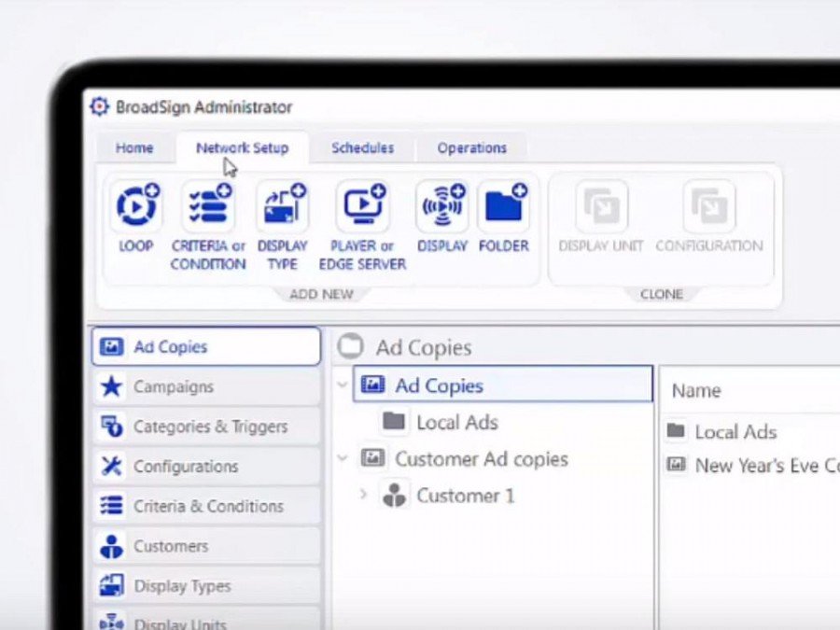
Task: Select the Local Ads folder in the tree
Action: 456,422
